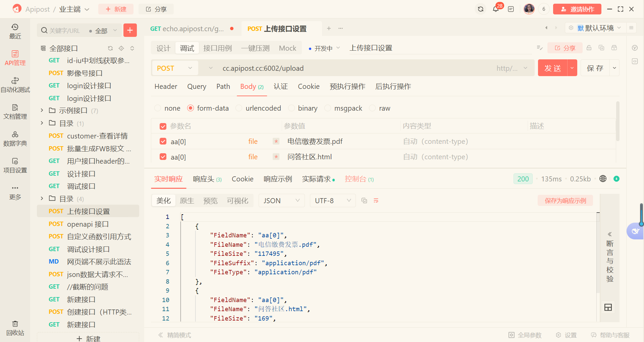Toggle expand-collapse all in 全部接口 header
Screen dimensions: 644x342
(x=132, y=48)
